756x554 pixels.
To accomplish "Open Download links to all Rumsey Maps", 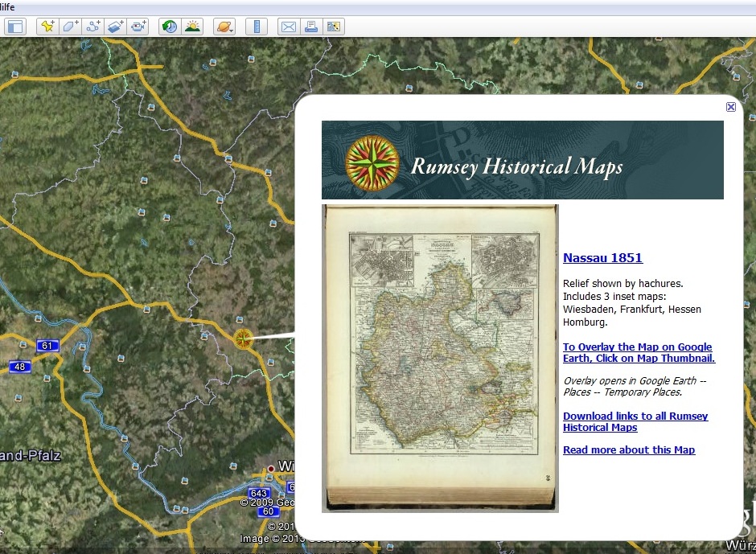I will click(x=635, y=421).
